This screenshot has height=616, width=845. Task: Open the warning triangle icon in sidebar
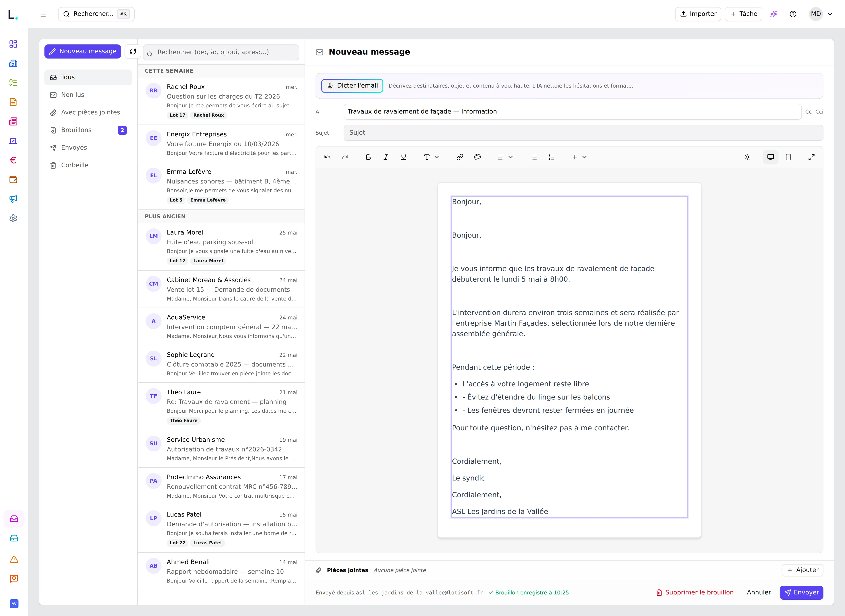[14, 559]
